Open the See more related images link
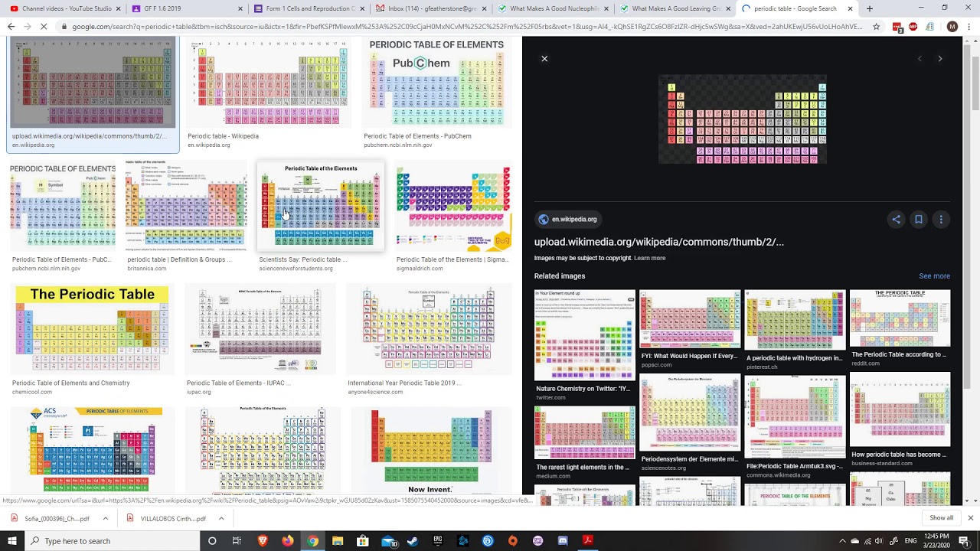This screenshot has width=980, height=551. click(934, 276)
